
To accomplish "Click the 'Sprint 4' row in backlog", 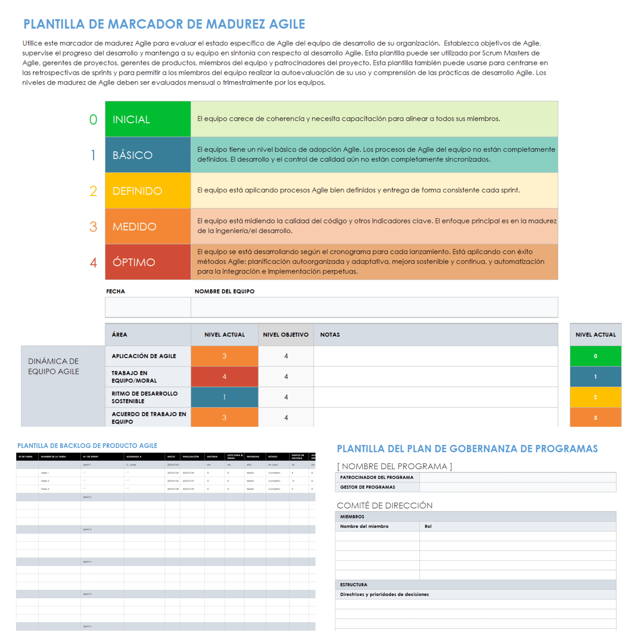I will click(x=166, y=562).
